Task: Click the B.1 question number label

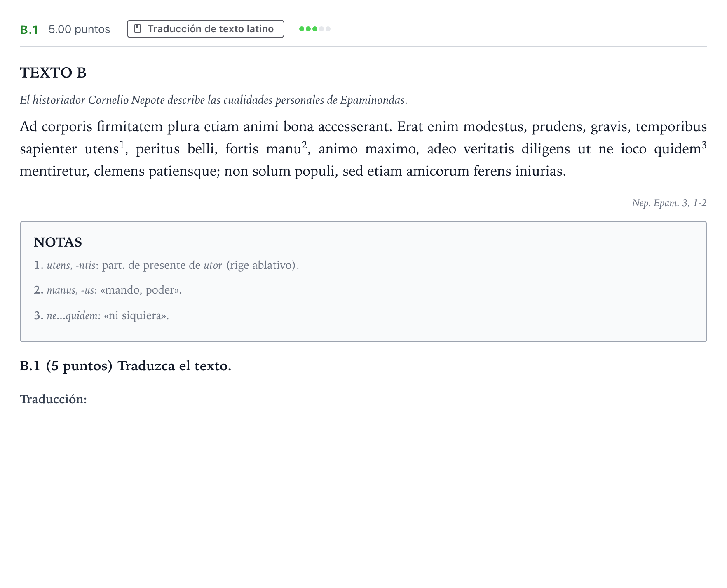Action: (x=29, y=30)
